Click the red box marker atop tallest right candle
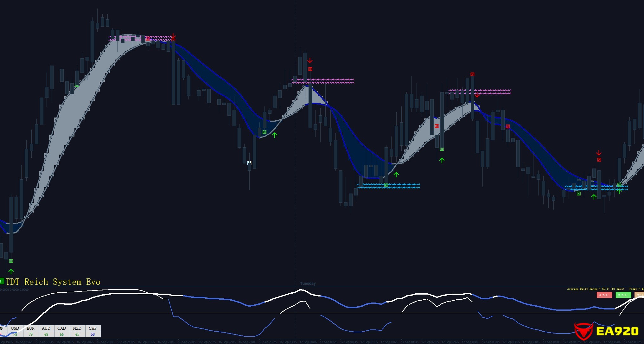The image size is (644, 344). (x=472, y=74)
